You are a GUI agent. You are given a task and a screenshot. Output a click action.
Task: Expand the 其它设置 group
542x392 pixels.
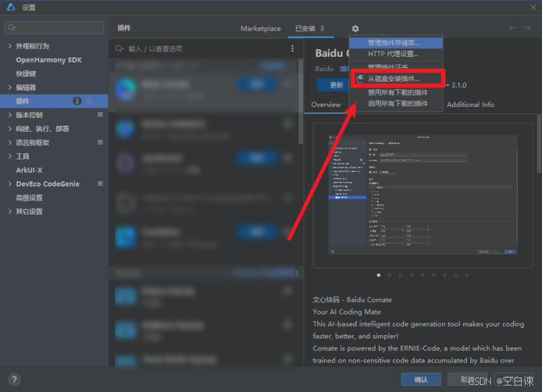point(10,212)
